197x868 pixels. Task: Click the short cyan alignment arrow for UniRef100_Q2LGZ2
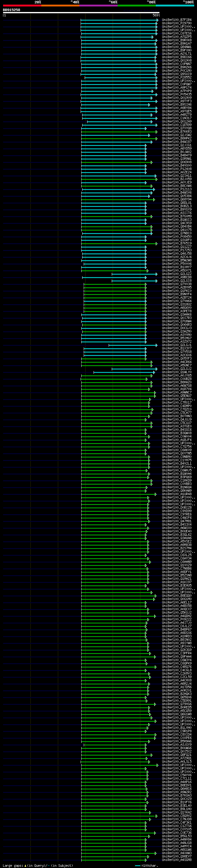(x=135, y=274)
